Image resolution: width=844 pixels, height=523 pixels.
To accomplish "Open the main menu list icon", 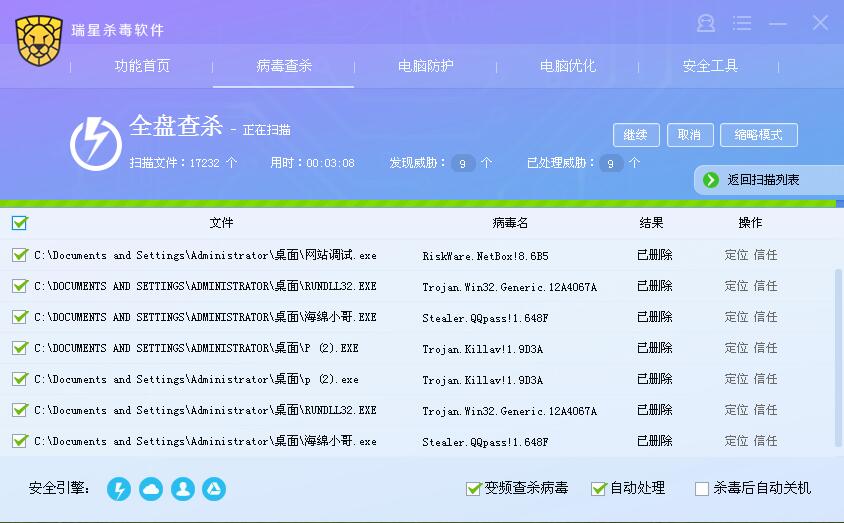I will click(x=742, y=23).
